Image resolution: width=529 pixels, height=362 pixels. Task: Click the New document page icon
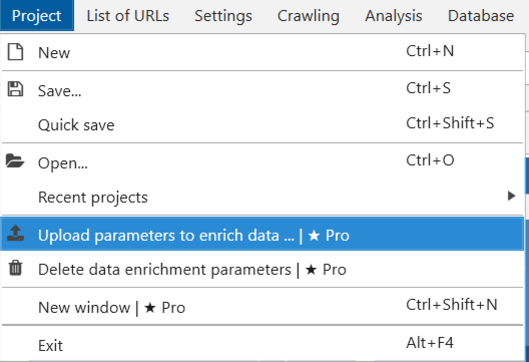coord(15,52)
